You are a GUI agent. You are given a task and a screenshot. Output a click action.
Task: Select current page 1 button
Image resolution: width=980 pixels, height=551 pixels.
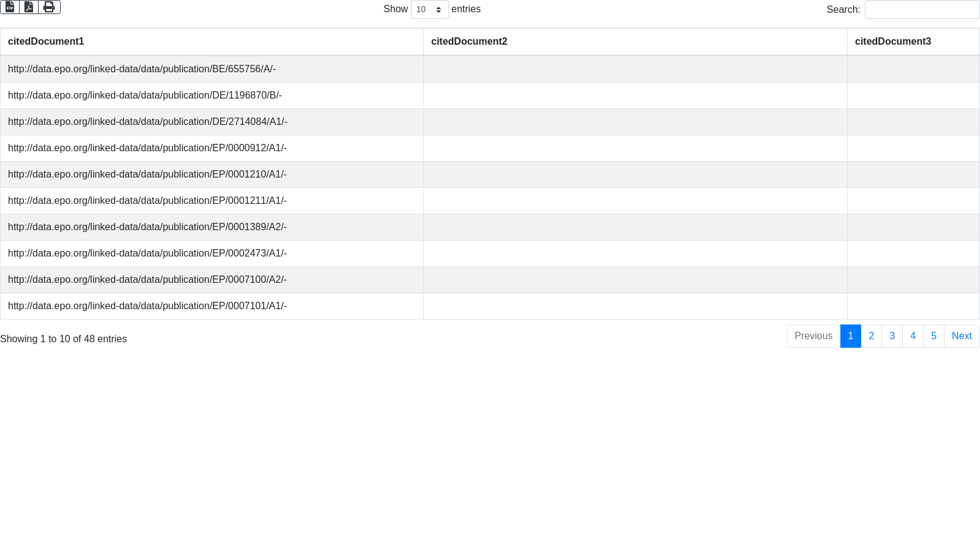click(x=850, y=336)
